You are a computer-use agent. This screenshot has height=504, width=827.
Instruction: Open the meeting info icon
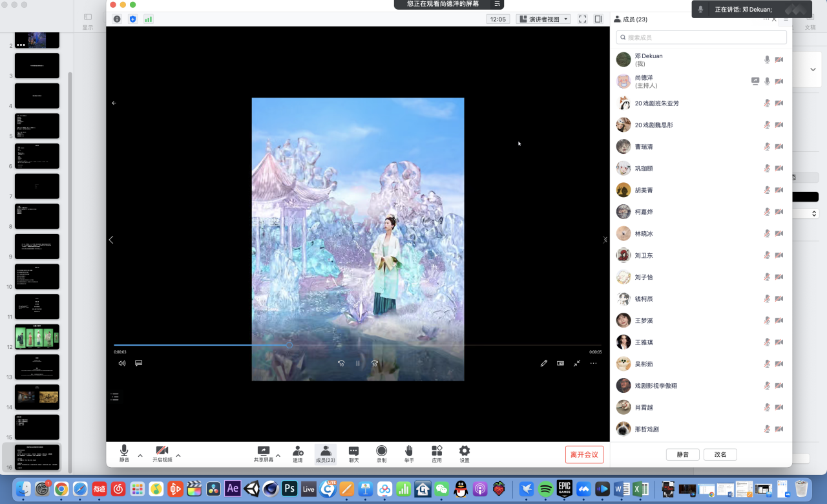point(117,19)
